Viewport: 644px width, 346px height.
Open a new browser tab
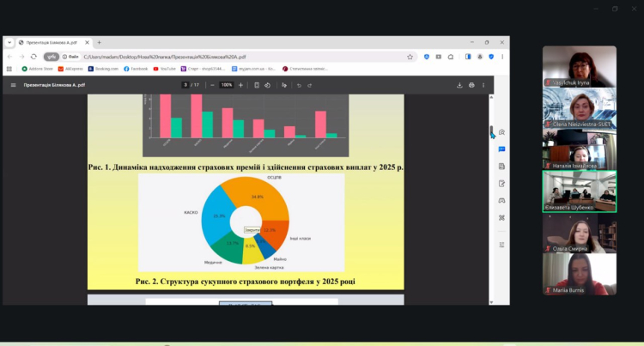coord(99,42)
